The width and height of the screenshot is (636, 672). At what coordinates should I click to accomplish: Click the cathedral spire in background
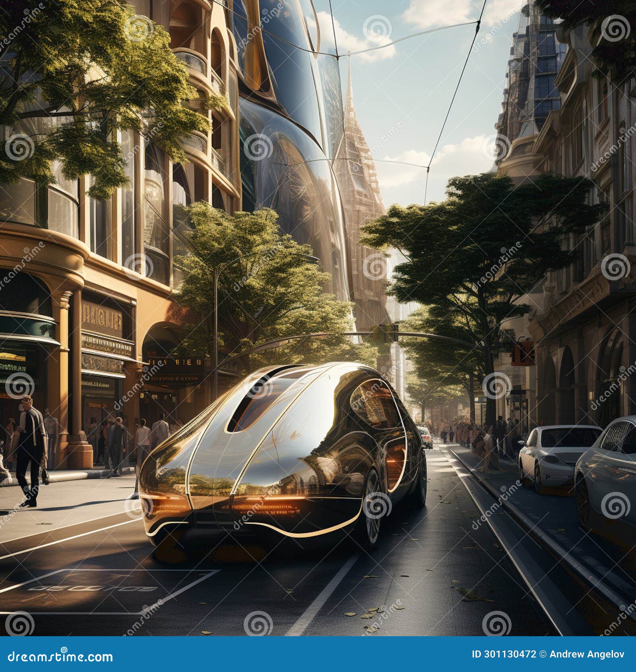pyautogui.click(x=350, y=127)
